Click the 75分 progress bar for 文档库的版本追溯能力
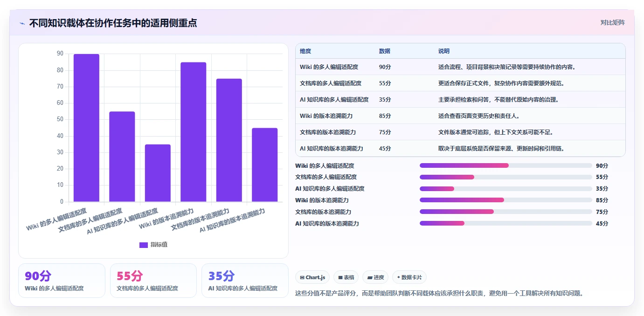644x316 pixels. [506, 212]
